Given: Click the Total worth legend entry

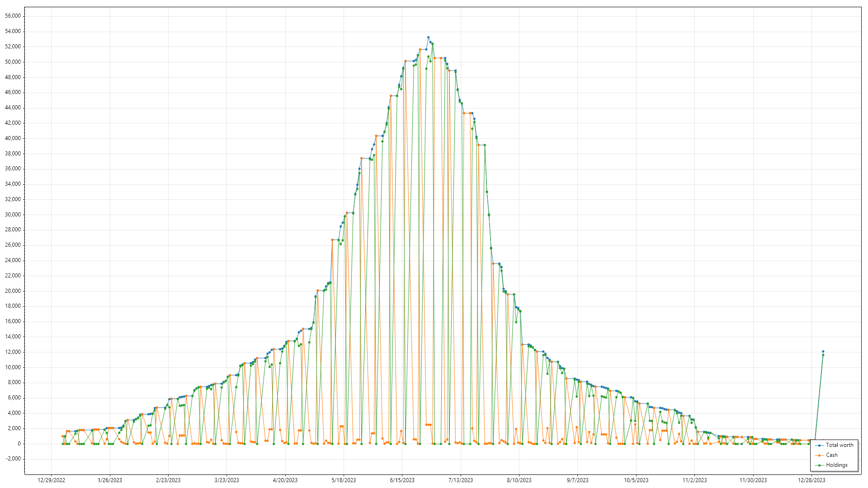Looking at the screenshot, I should 834,445.
